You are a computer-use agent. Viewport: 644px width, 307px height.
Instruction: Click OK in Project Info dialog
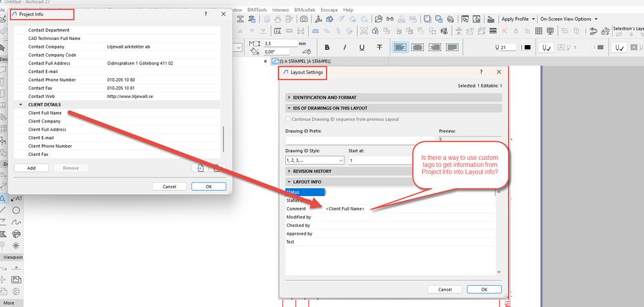tap(209, 186)
